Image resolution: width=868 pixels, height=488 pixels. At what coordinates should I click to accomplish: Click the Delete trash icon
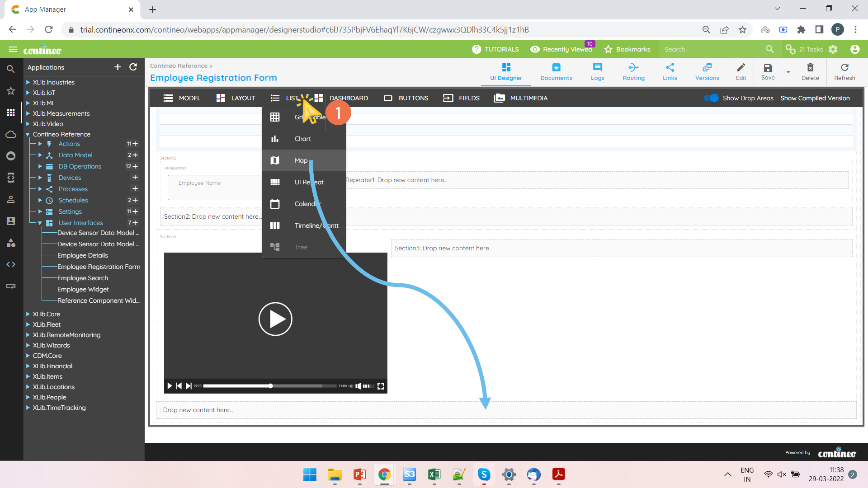point(810,68)
